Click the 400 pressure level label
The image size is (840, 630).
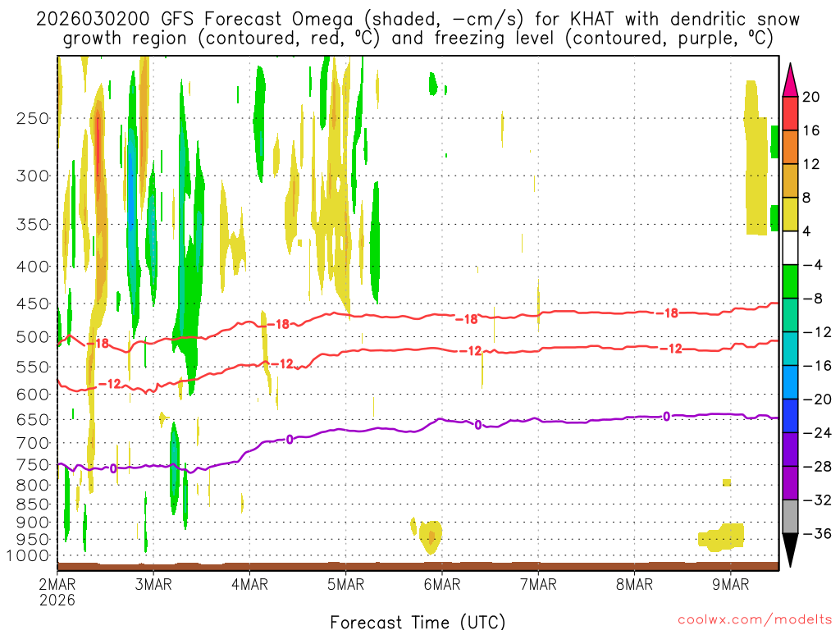tap(33, 267)
